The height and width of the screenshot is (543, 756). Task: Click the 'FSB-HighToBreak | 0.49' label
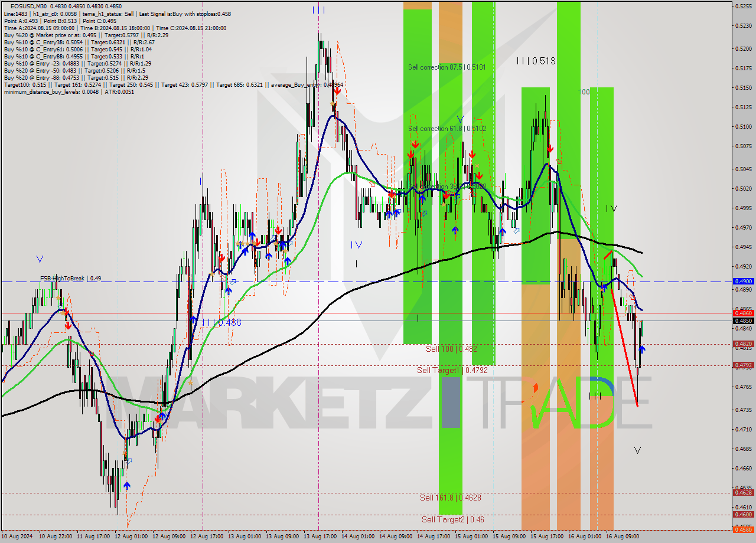point(70,278)
